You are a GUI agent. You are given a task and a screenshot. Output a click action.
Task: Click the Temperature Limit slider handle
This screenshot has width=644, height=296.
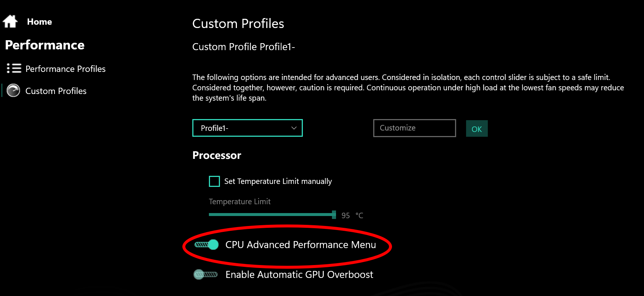pyautogui.click(x=334, y=215)
